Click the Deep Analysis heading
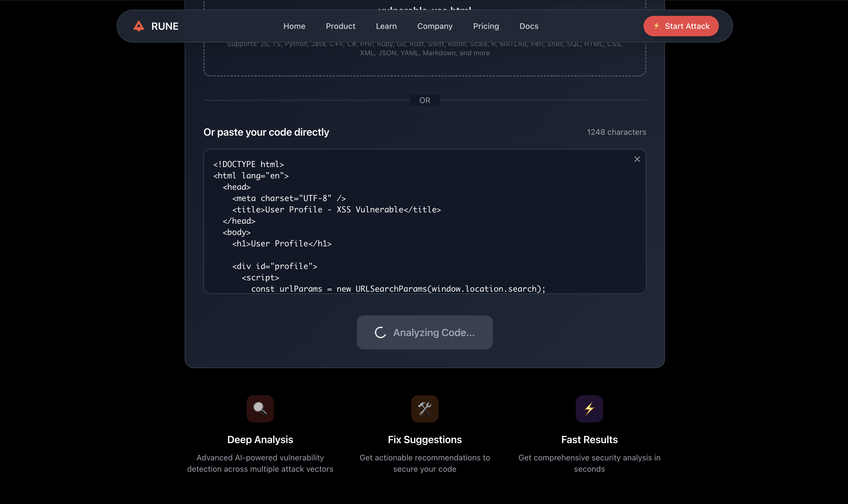Viewport: 848px width, 504px height. (x=260, y=439)
